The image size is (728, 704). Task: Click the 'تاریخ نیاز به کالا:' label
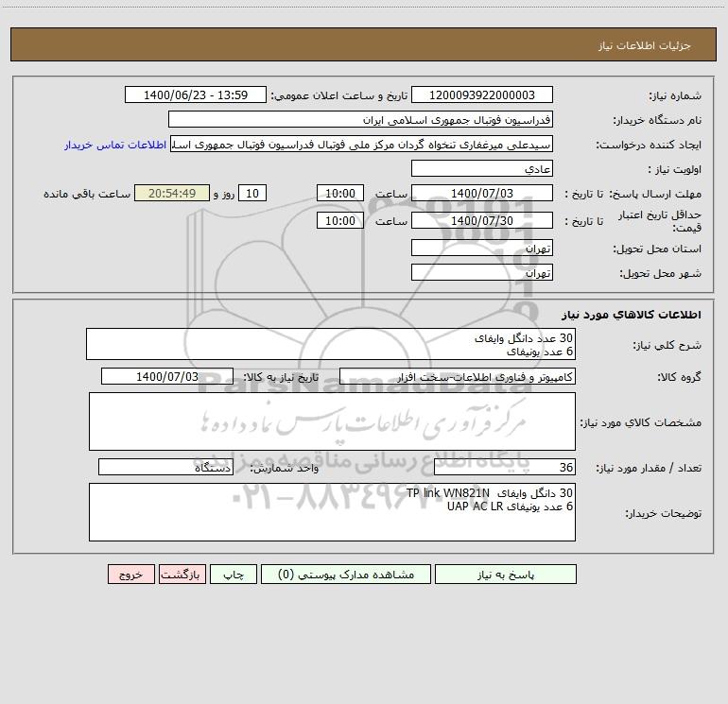tap(281, 377)
